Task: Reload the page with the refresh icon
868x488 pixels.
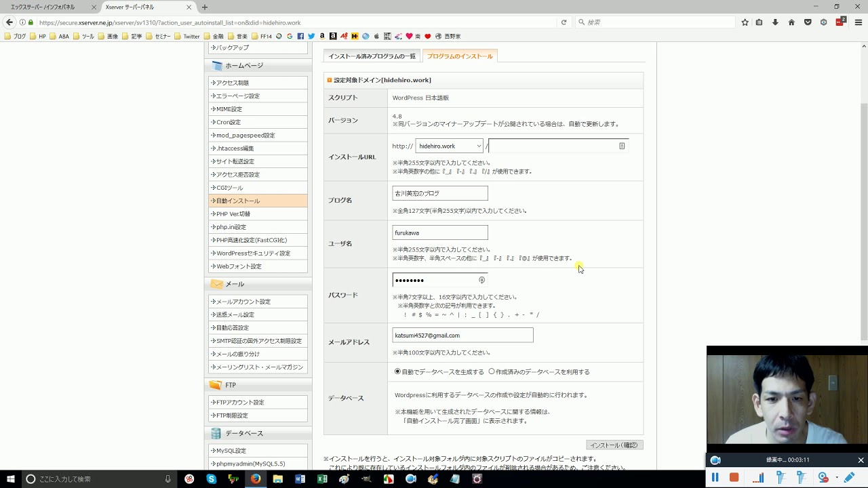Action: (x=564, y=22)
